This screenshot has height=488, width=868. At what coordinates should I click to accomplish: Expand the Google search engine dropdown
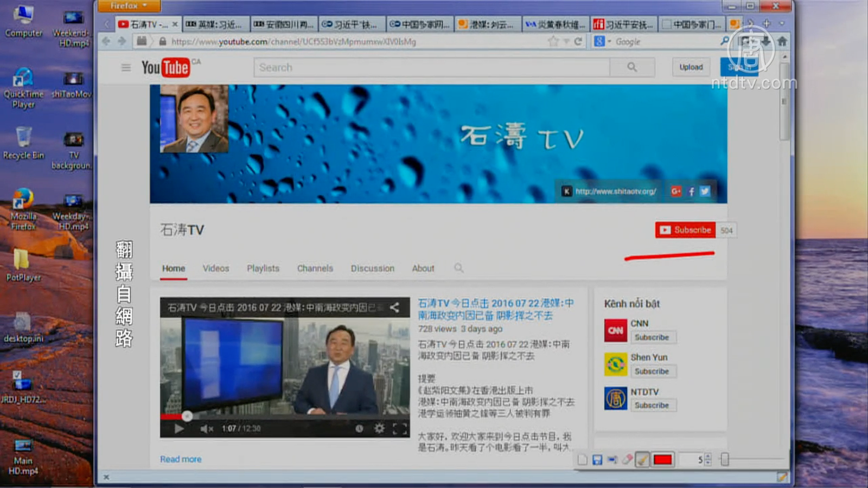tap(602, 41)
